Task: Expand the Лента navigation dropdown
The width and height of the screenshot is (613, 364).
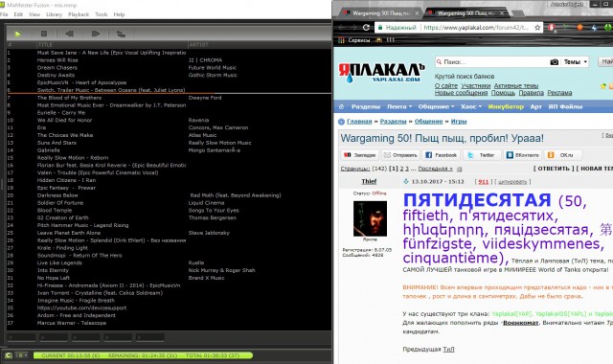Action: [x=399, y=106]
